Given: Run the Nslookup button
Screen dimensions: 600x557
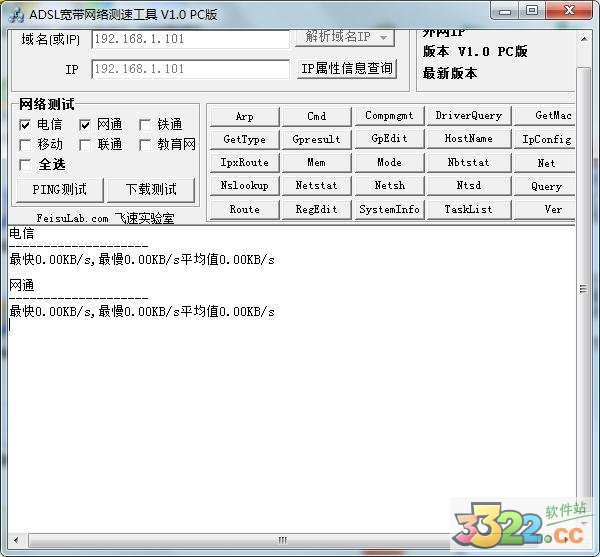Looking at the screenshot, I should coord(245,186).
